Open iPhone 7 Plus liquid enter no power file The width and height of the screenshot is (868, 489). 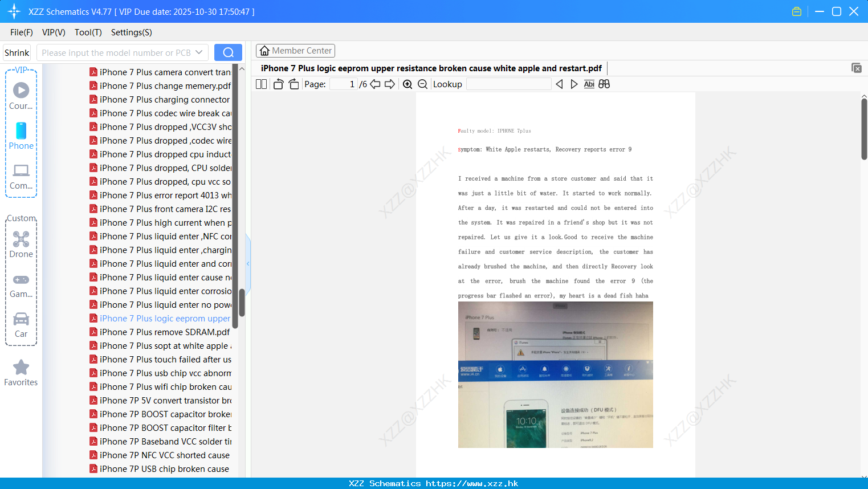pos(160,305)
